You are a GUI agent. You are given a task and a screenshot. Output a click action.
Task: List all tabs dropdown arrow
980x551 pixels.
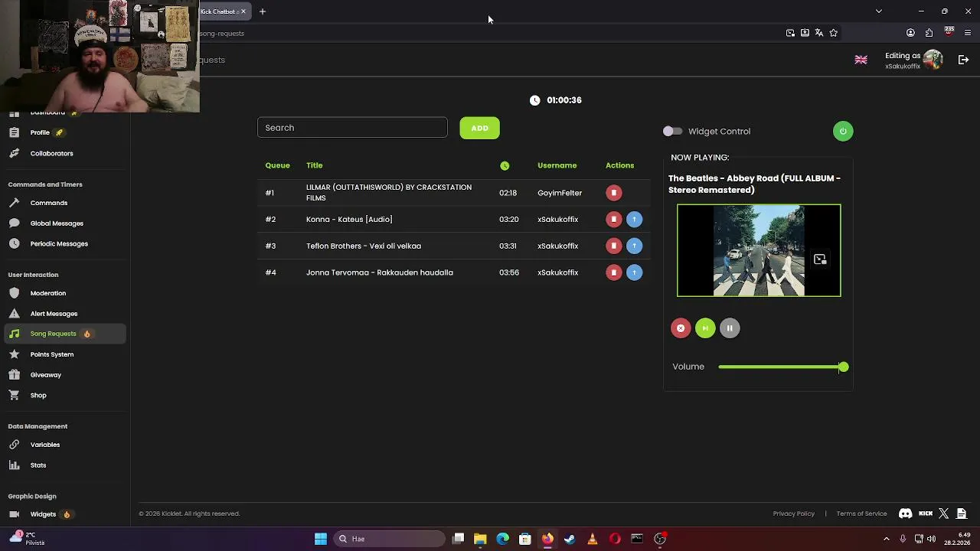(879, 11)
